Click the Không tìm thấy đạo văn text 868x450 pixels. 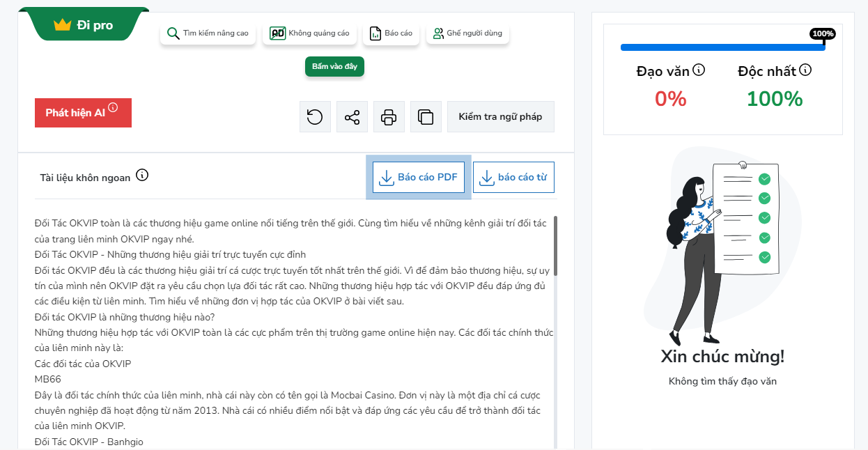pyautogui.click(x=722, y=381)
